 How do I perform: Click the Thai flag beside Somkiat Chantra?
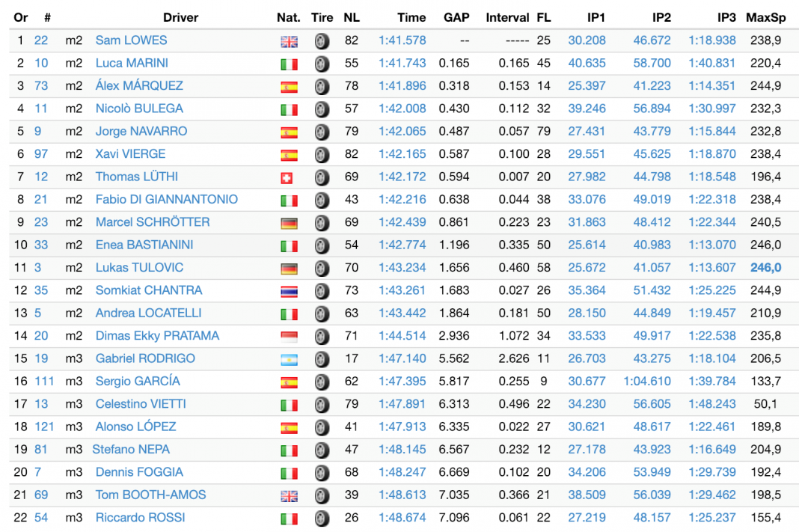point(289,291)
